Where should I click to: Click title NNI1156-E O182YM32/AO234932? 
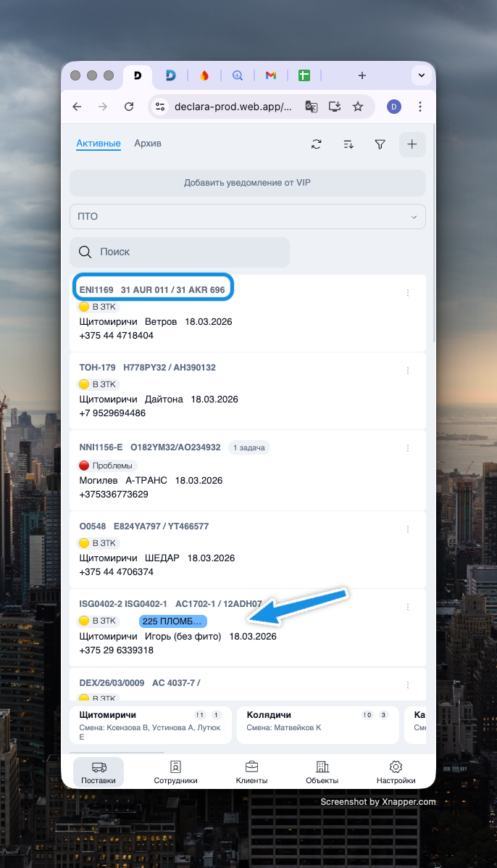point(150,447)
